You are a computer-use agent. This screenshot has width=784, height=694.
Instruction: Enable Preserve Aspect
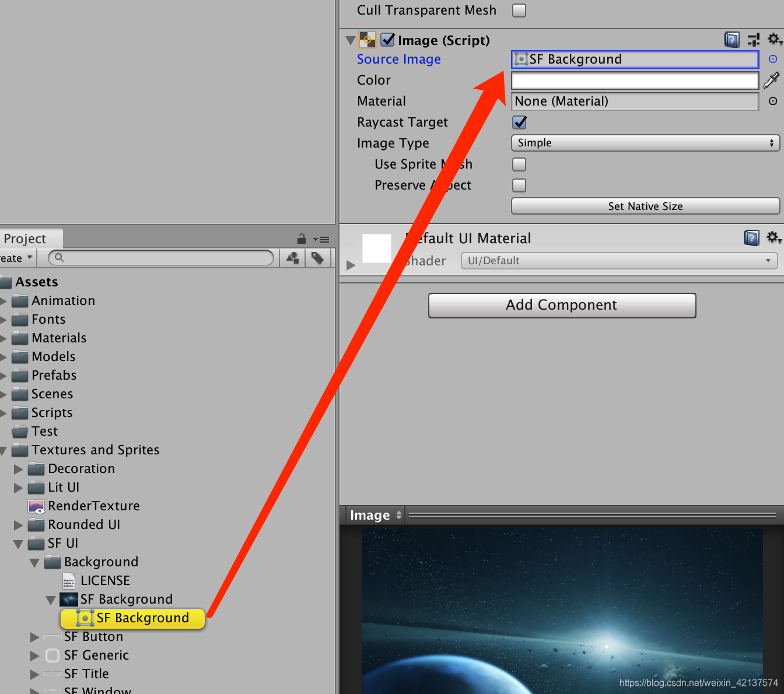coord(519,185)
